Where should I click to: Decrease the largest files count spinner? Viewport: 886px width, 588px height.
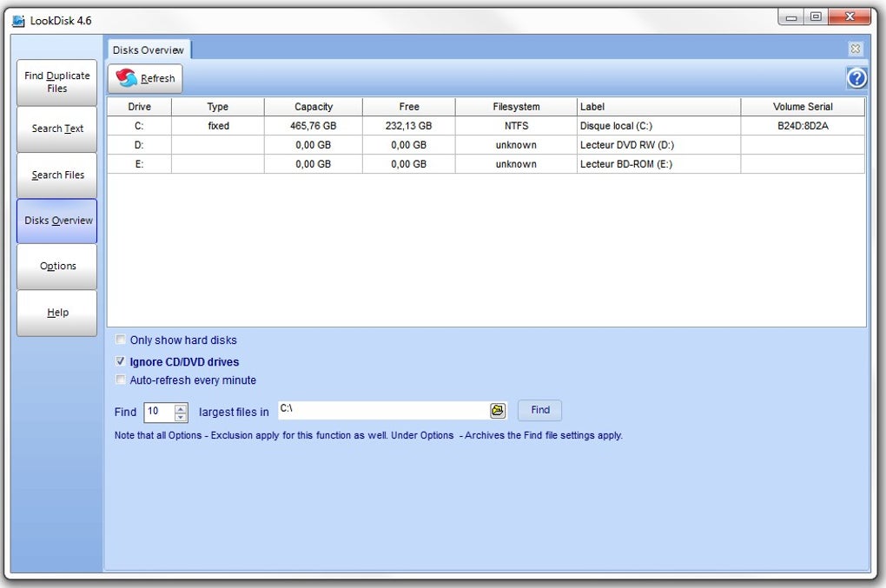coord(181,416)
